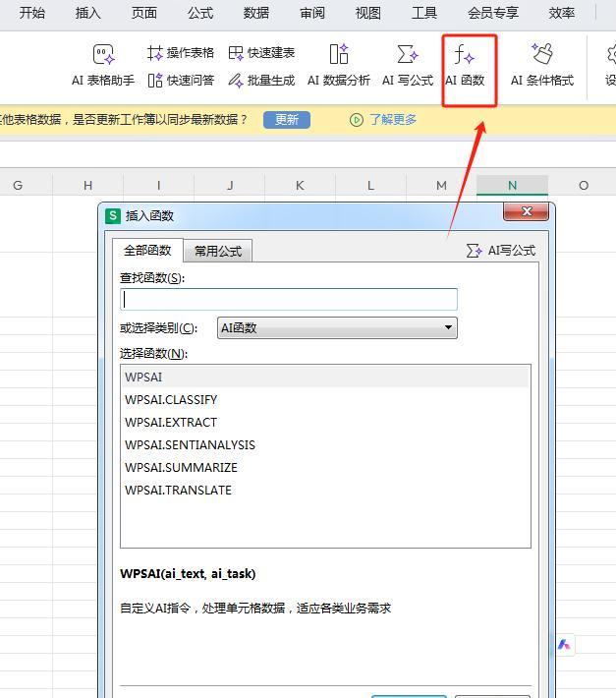Click the floating assistant icon at right

564,645
